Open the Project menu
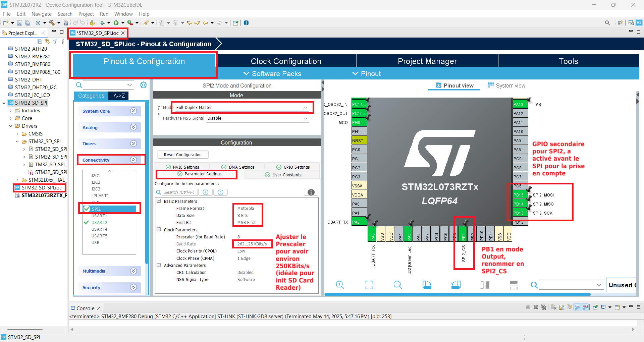Screen dimensions: 644x342 [86, 14]
